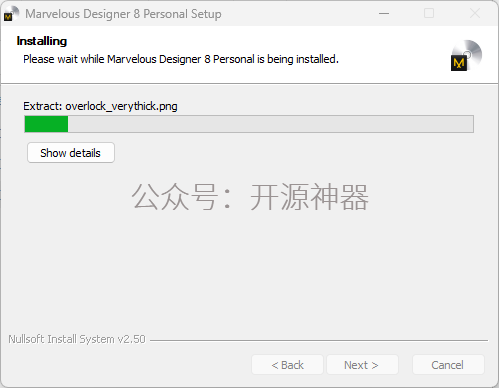Screen dimensions: 499x388
Task: Cancel the installation
Action: click(x=448, y=365)
